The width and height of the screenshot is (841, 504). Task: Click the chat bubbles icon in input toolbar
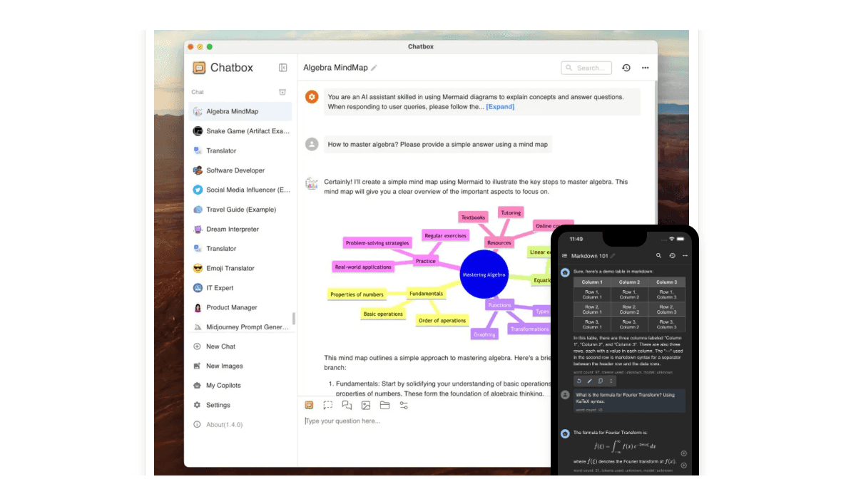click(347, 406)
